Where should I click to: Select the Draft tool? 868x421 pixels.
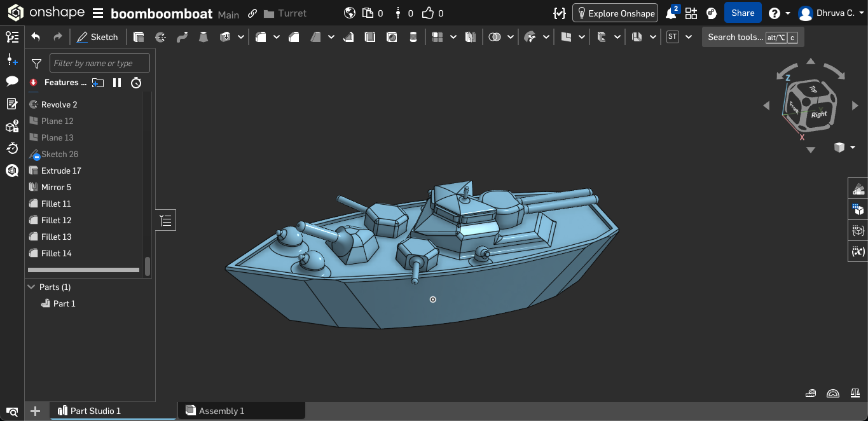point(315,38)
